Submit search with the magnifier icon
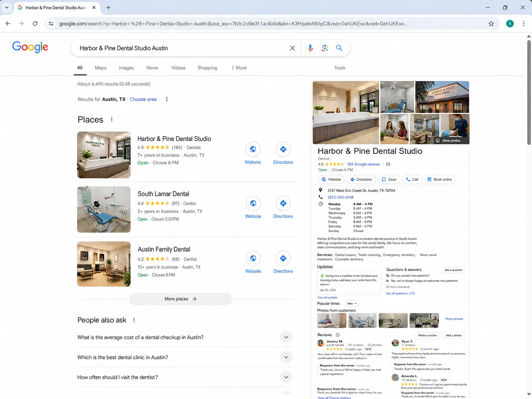 339,48
